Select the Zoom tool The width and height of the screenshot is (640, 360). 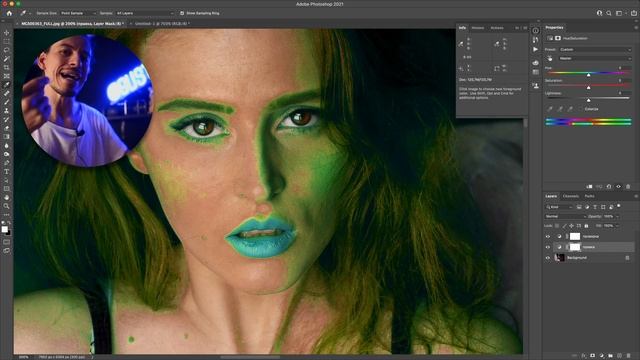click(7, 206)
